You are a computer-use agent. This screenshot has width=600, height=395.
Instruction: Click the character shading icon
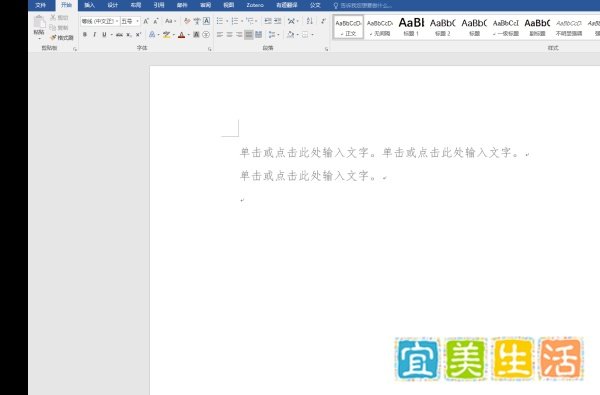[x=196, y=35]
